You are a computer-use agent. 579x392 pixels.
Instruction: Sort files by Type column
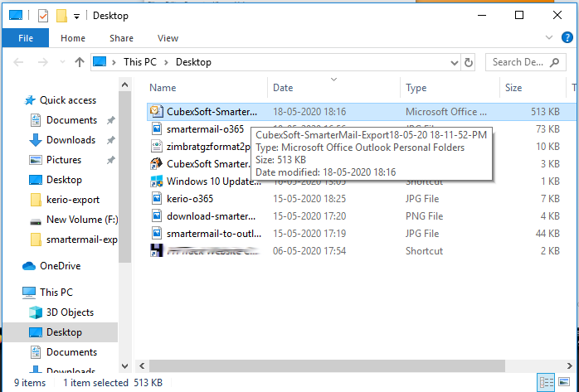coord(416,88)
